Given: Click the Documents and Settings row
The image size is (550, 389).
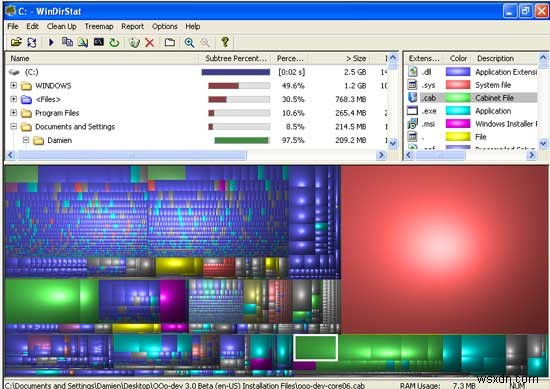Looking at the screenshot, I should [196, 126].
